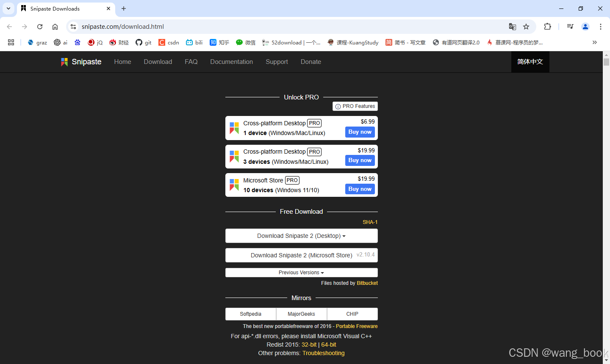Open the Home nav item

(x=122, y=62)
